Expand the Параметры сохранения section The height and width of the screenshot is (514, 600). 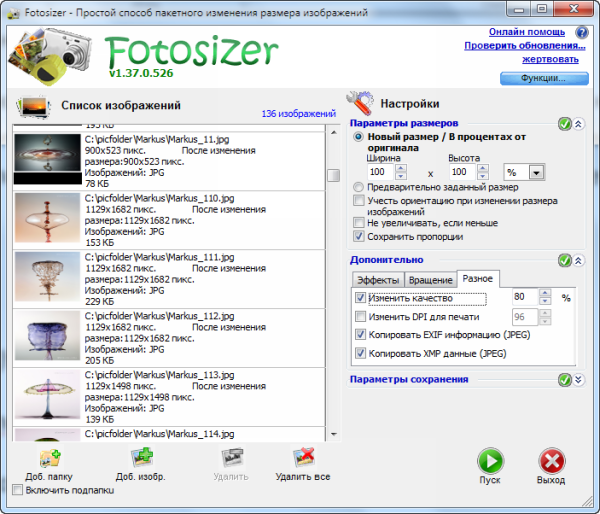point(578,380)
